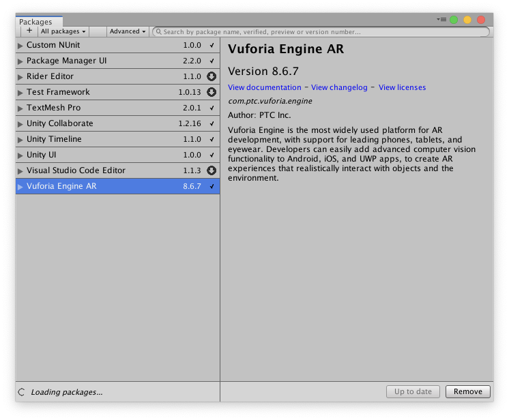Click Unity Collaborate installed checkmark

tap(212, 123)
